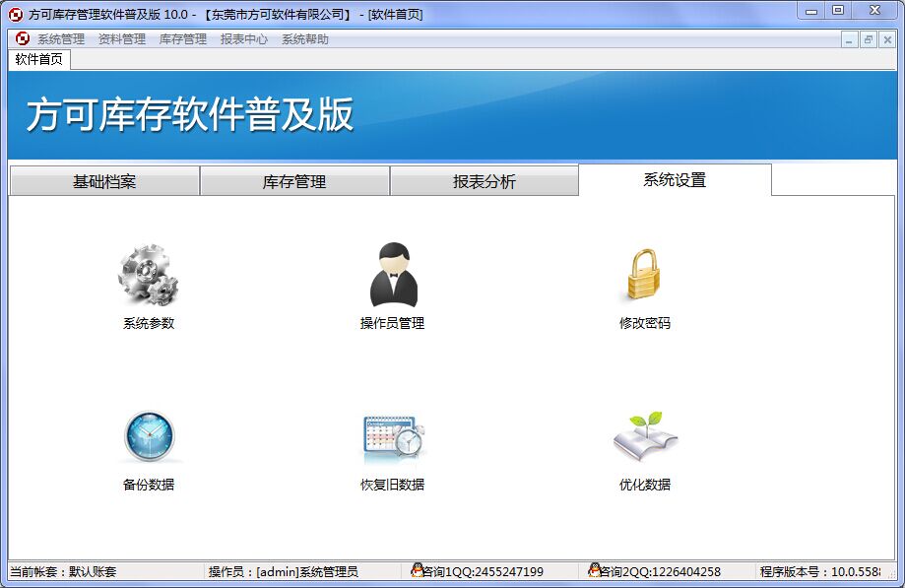This screenshot has height=588, width=905.
Task: Open the 库存管理 menu in menu bar
Action: coord(183,39)
